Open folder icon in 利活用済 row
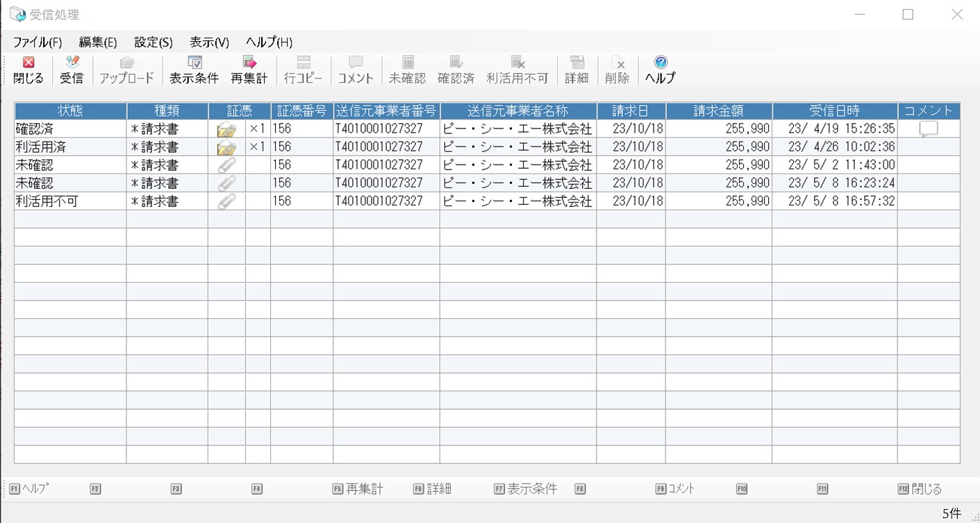This screenshot has height=523, width=980. tap(226, 147)
